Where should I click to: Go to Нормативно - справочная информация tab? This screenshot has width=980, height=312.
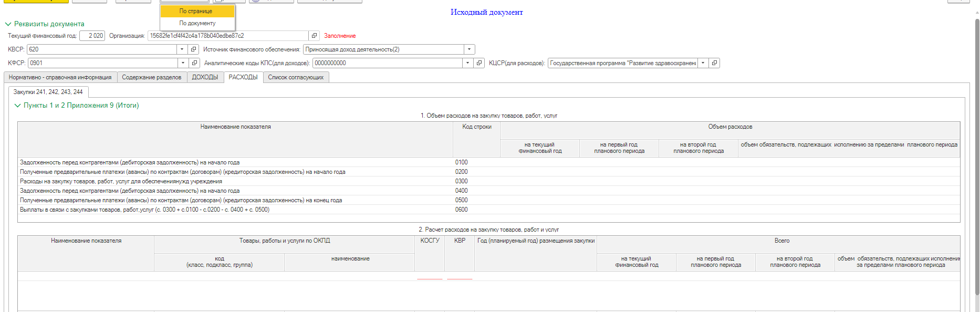[x=60, y=77]
